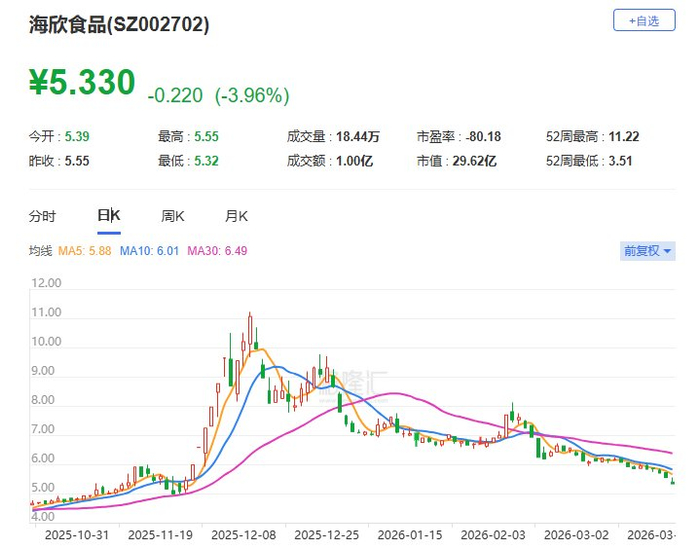
Task: Click the 市盈率 value -80.18
Action: coord(483,137)
